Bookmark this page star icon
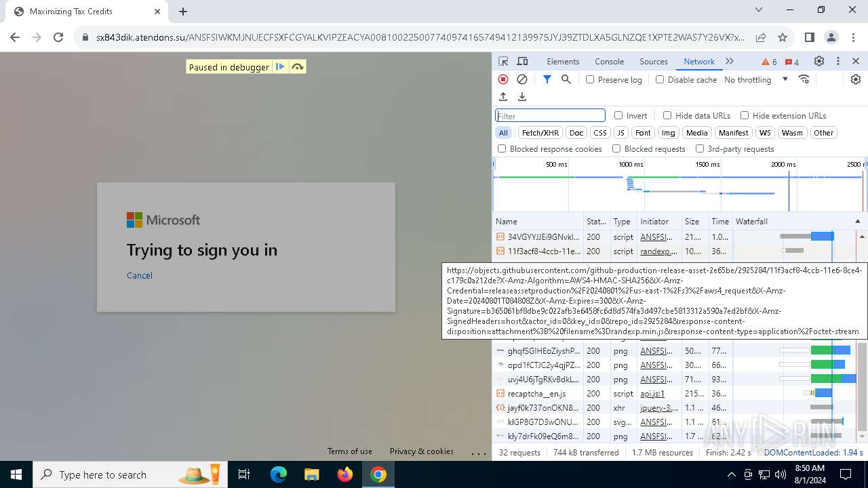 click(x=783, y=37)
